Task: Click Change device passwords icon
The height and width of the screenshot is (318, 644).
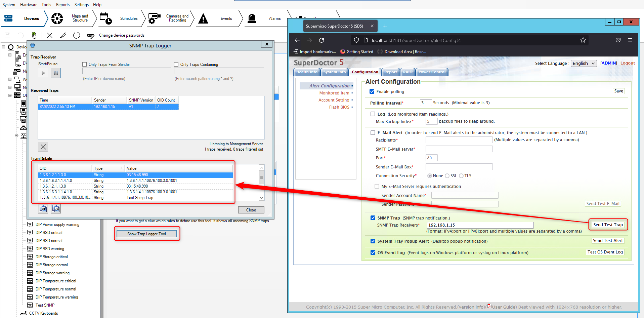Action: point(91,36)
